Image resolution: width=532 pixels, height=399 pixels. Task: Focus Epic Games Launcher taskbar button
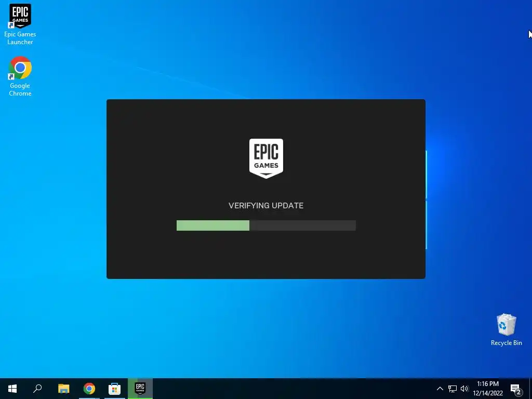(140, 389)
